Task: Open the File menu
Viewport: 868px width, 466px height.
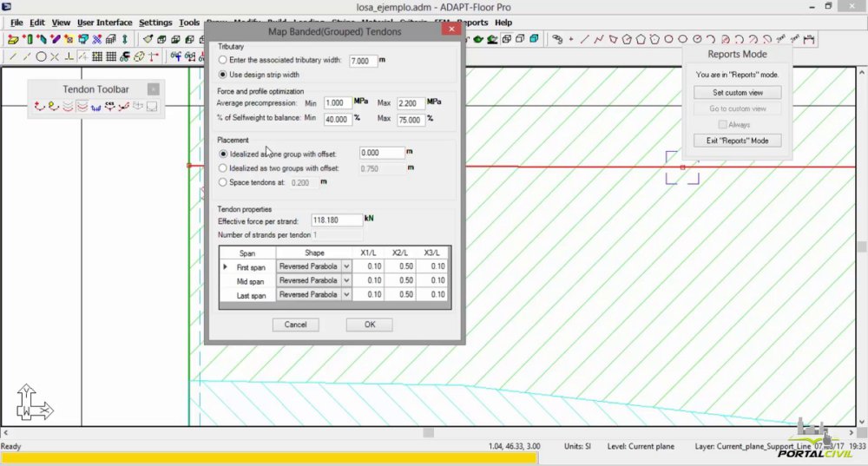Action: (16, 23)
